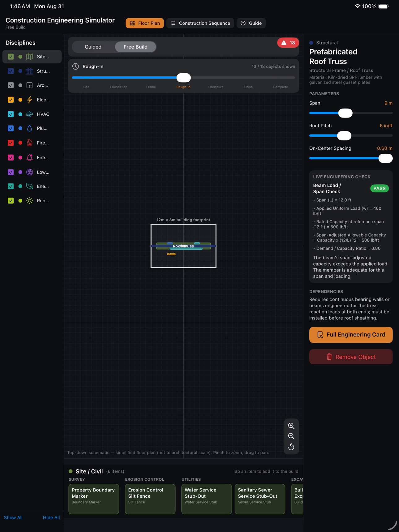This screenshot has width=399, height=532.
Task: Click the Electrical lightning bolt icon
Action: click(29, 100)
